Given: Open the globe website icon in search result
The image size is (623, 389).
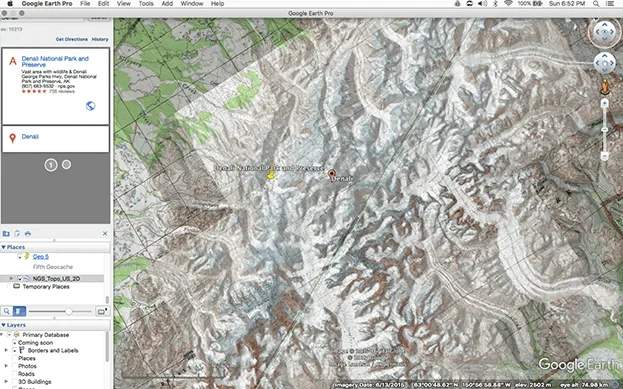Looking at the screenshot, I should click(91, 106).
